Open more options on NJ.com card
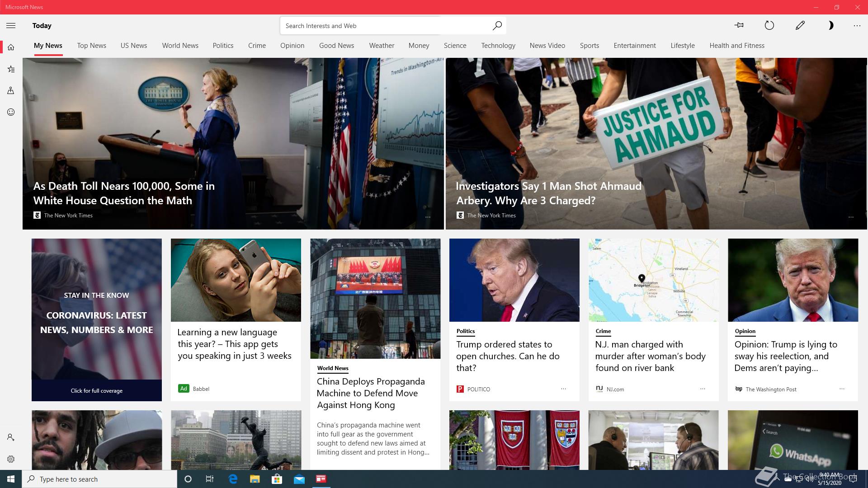 703,389
